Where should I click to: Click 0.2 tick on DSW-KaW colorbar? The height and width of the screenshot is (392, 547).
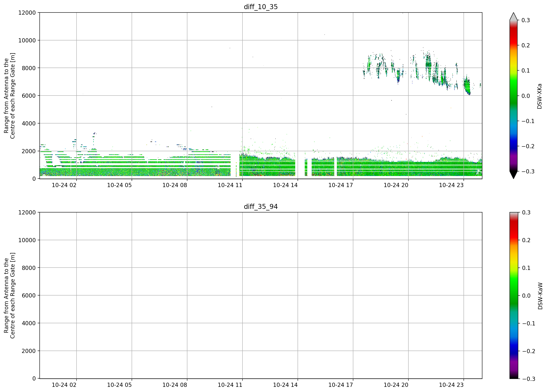526,240
